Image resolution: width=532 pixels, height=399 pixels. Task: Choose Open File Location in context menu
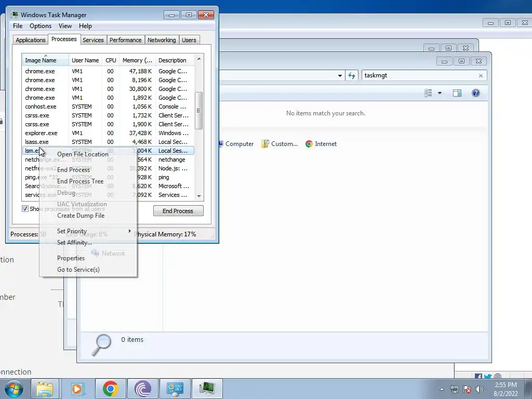pyautogui.click(x=83, y=154)
